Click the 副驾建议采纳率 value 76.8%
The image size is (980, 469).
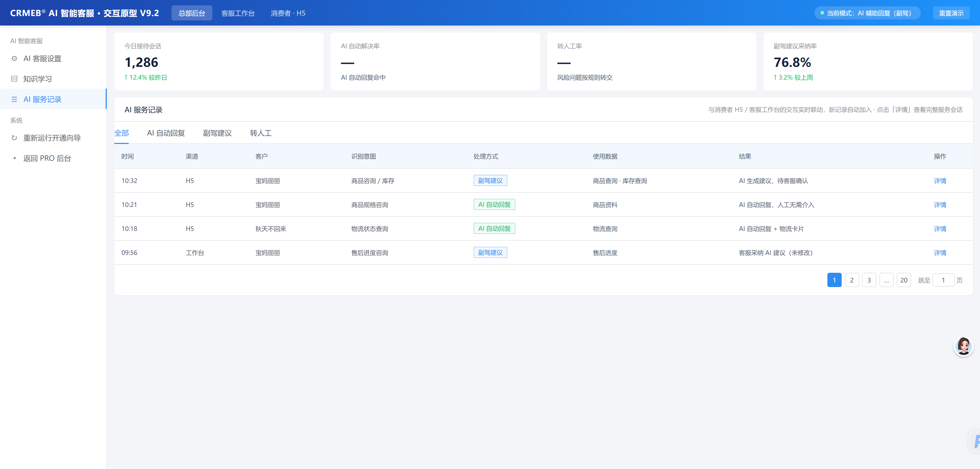coord(792,62)
